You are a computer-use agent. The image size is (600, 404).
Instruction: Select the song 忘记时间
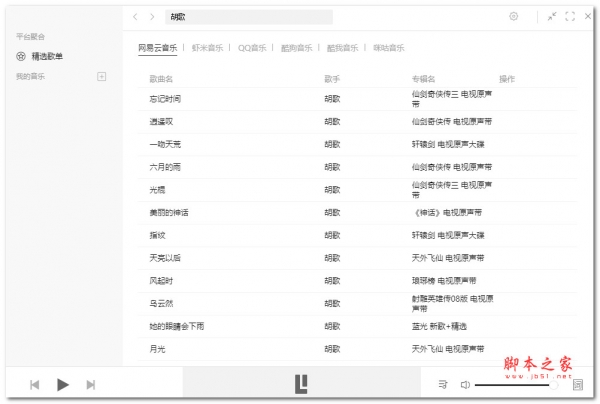coord(165,99)
